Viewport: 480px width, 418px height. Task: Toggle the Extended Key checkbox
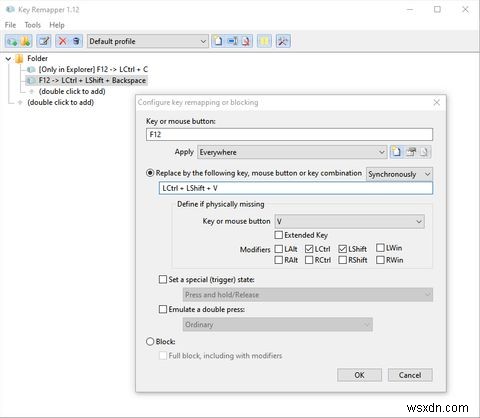point(279,235)
